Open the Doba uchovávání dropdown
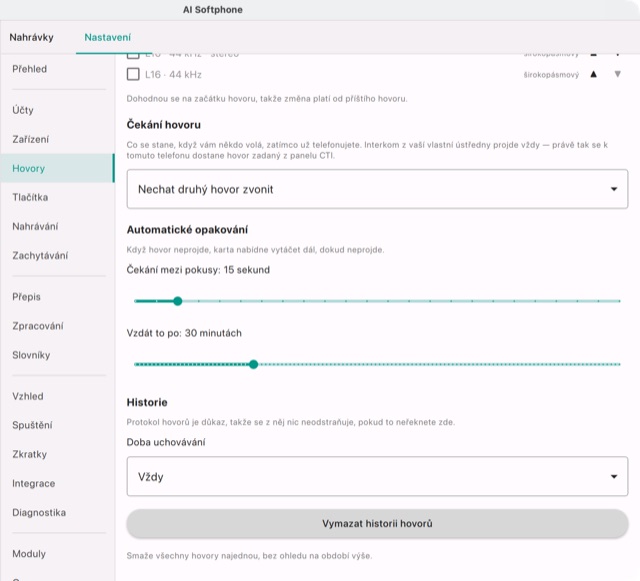This screenshot has height=581, width=640. 377,476
